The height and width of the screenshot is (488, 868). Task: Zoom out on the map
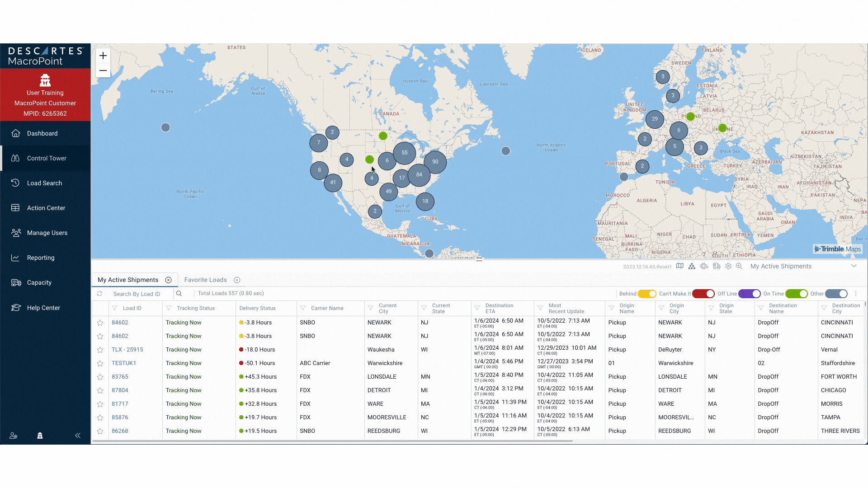(103, 70)
